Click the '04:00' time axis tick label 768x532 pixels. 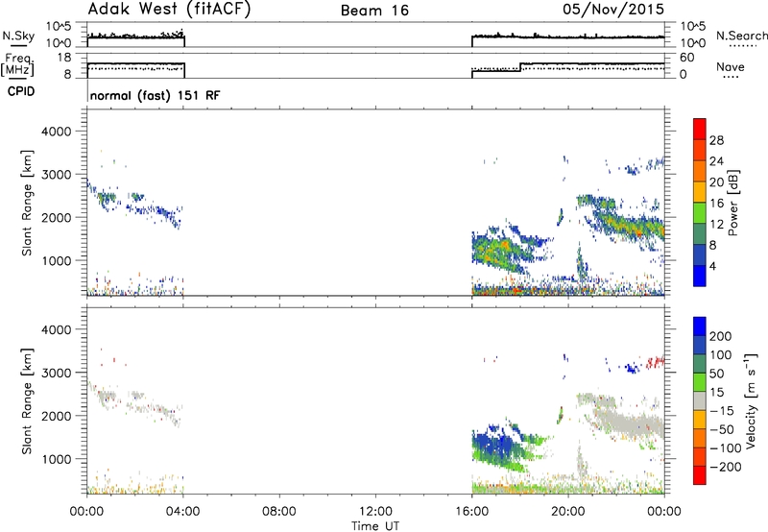tap(182, 511)
